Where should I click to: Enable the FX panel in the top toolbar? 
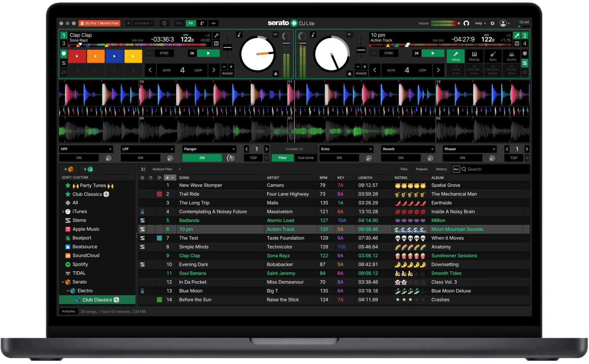pyautogui.click(x=191, y=23)
